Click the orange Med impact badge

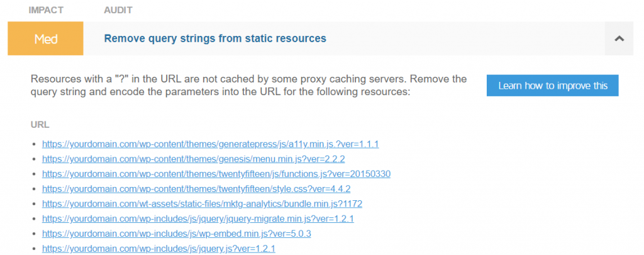tap(46, 38)
